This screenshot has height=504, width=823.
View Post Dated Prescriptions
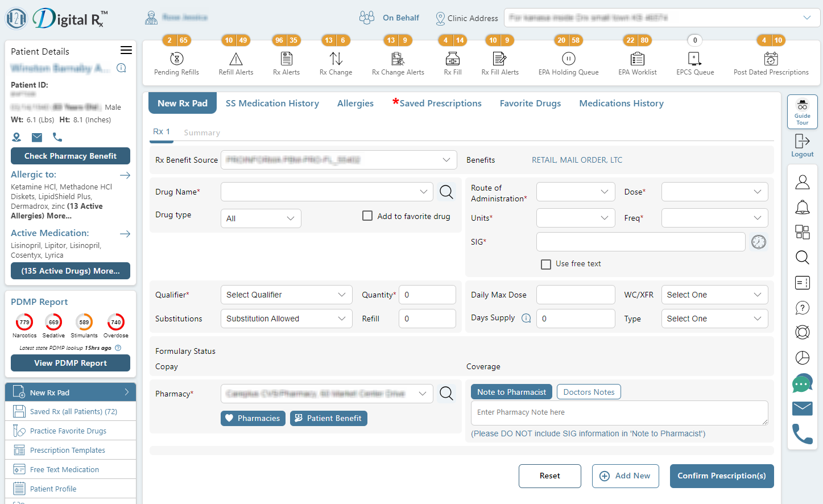coord(771,63)
